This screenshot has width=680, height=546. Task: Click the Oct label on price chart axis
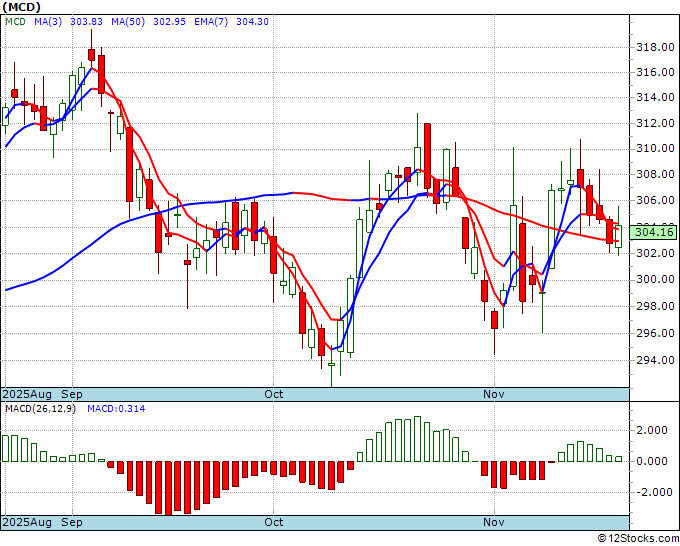pos(274,395)
